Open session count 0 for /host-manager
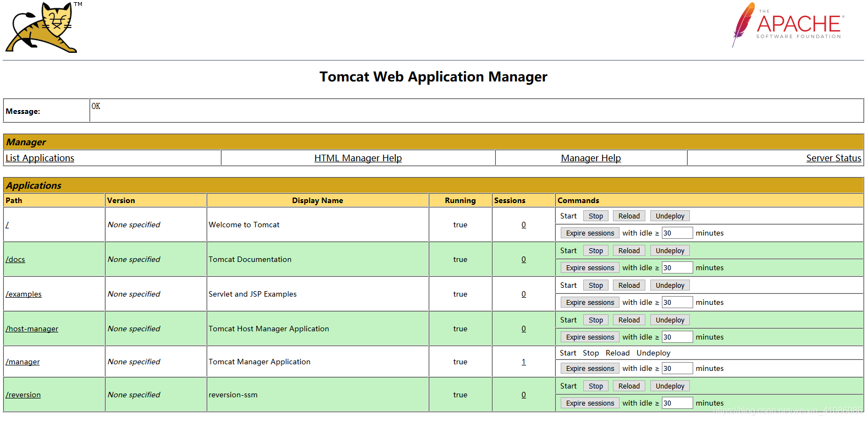This screenshot has height=421, width=868. click(x=523, y=329)
